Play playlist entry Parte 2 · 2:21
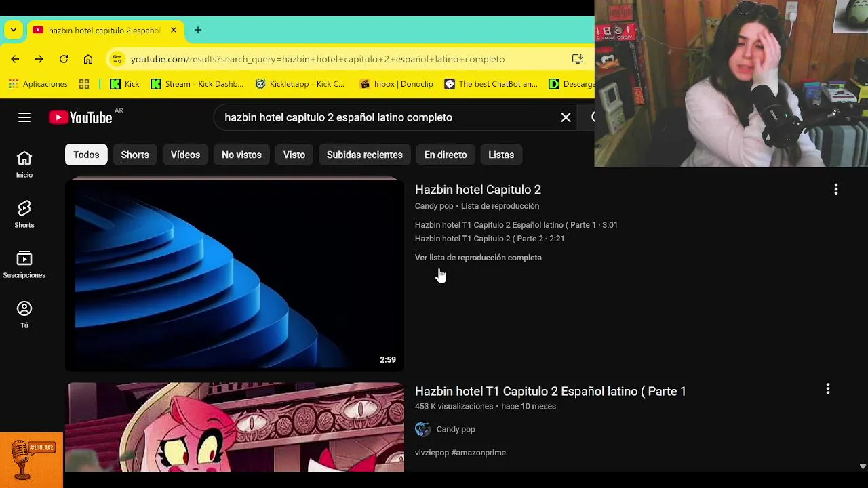868x488 pixels. click(490, 239)
